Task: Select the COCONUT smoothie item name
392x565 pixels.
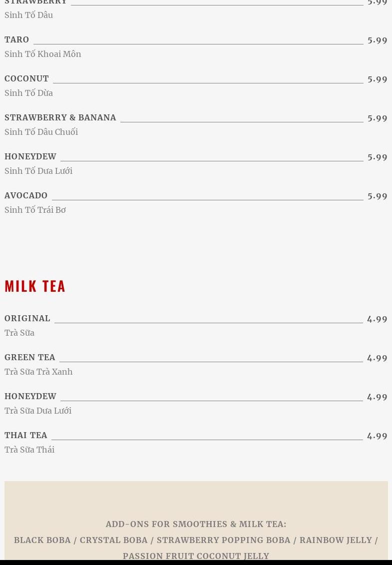Action: [26, 78]
